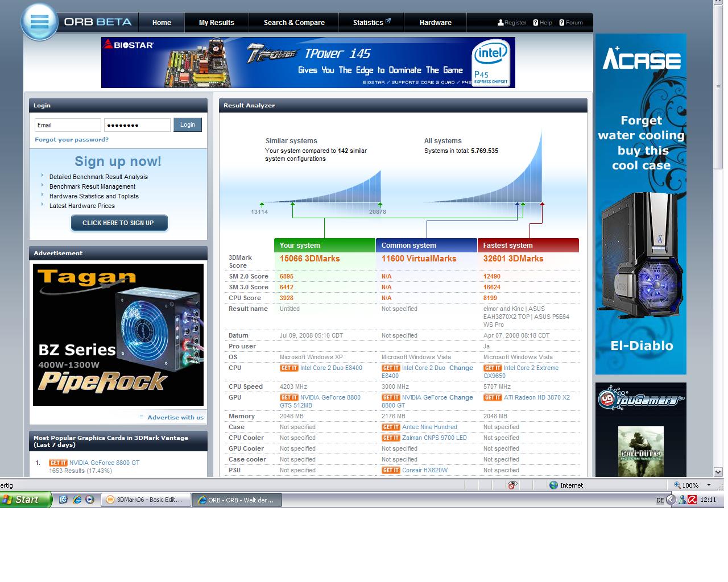Focus the Email login field
The image size is (728, 582).
(x=68, y=125)
